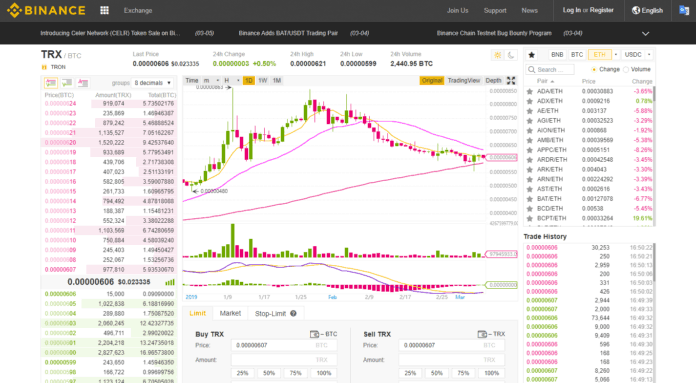Screen dimensions: 696x383
Task: Open the apps grid menu
Action: point(104,10)
